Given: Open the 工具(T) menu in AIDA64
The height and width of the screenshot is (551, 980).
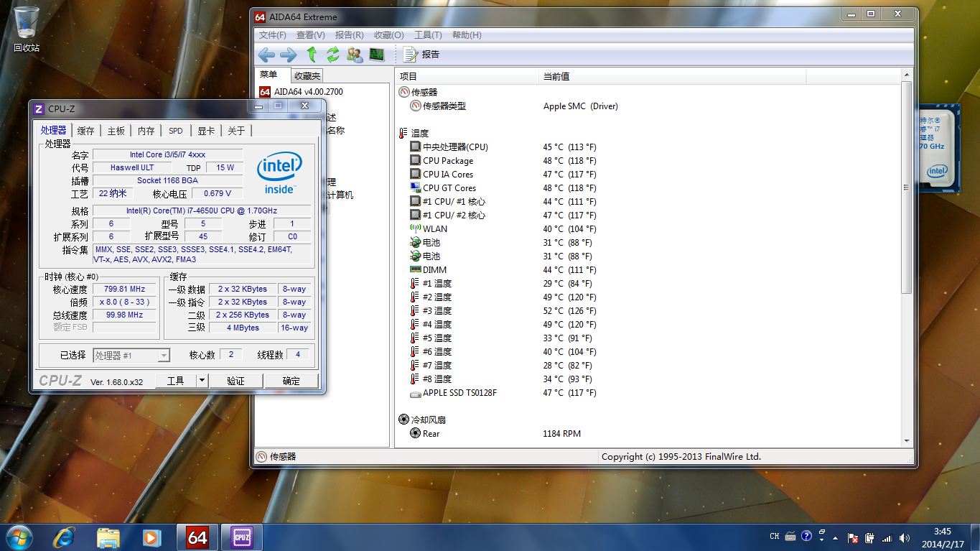Looking at the screenshot, I should click(x=428, y=35).
